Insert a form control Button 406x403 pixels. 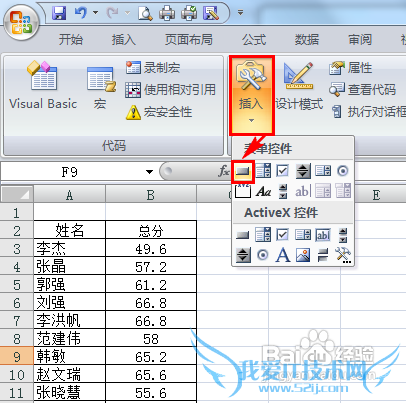243,171
